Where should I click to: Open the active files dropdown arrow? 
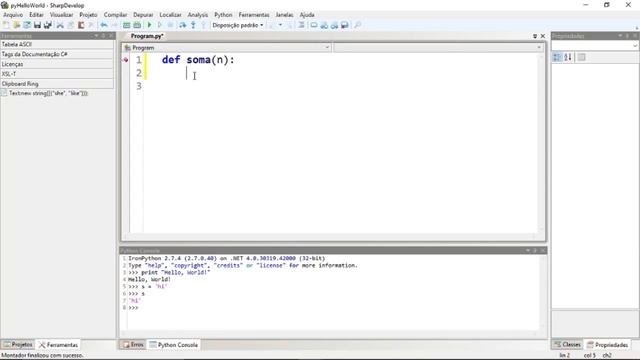click(535, 36)
